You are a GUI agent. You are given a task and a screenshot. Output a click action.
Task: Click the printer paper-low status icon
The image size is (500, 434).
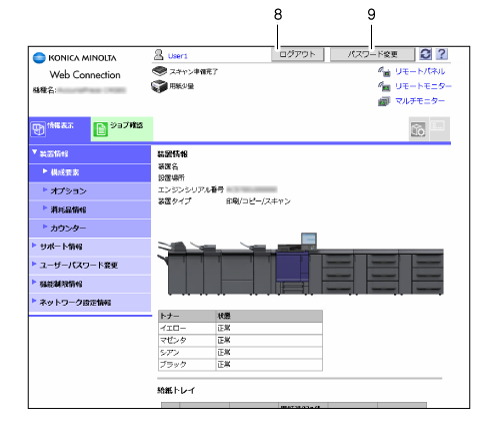click(159, 86)
